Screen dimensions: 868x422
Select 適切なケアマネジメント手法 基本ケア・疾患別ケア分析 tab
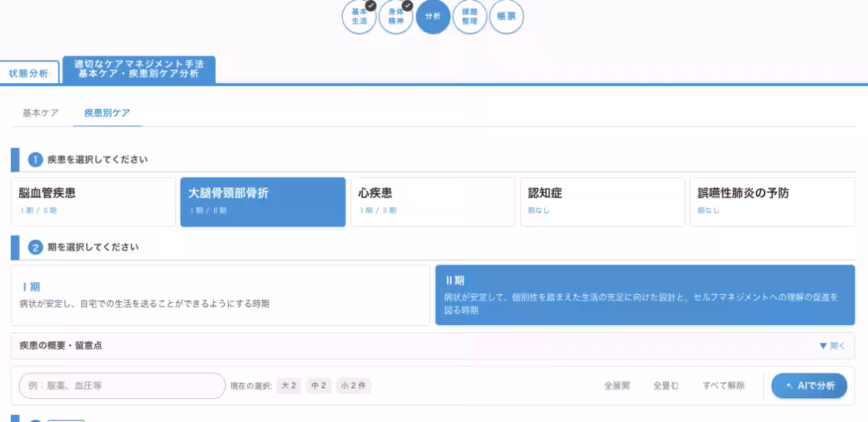coord(139,69)
